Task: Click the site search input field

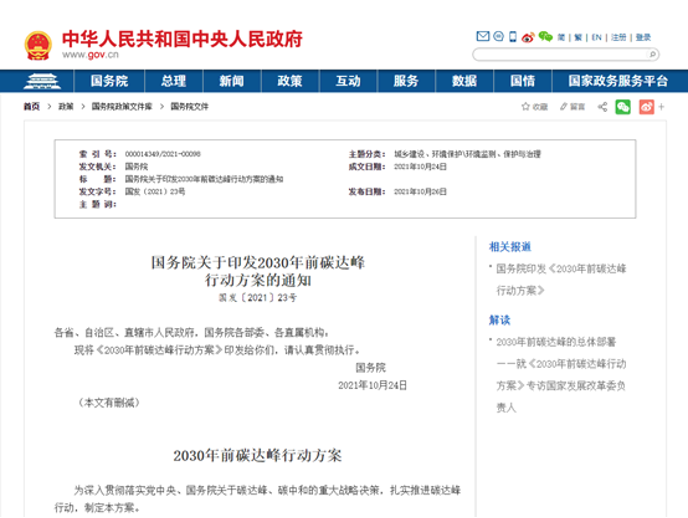Action: 558,54
